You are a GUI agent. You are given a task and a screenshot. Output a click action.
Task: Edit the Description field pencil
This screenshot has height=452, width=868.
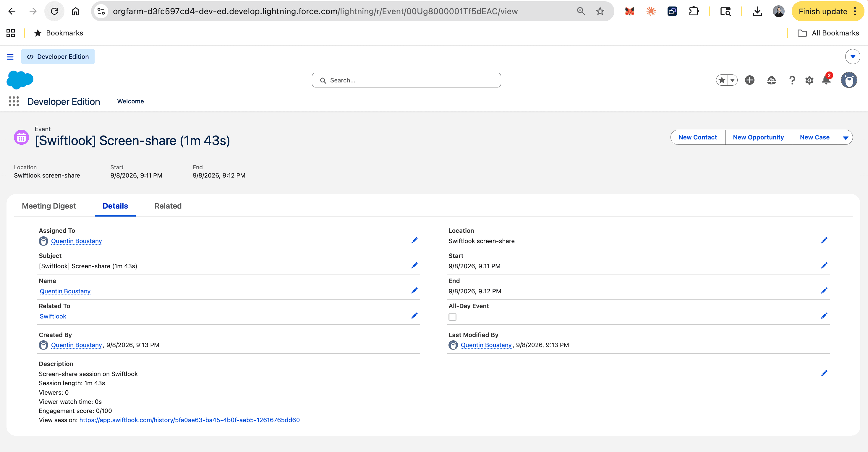click(824, 373)
